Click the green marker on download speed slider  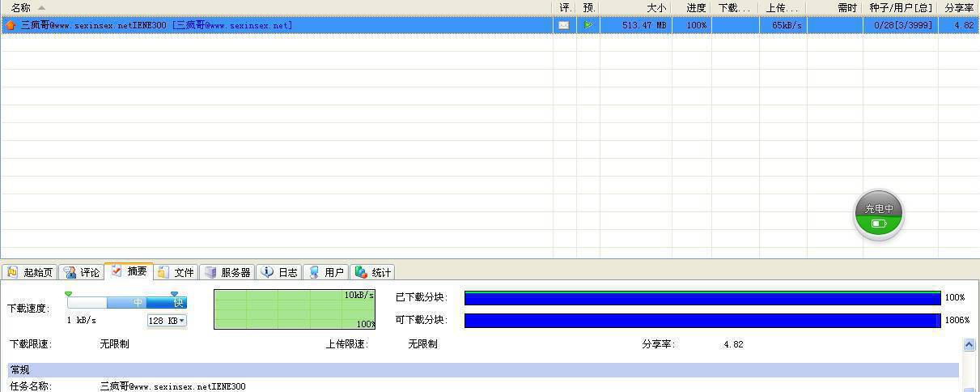tap(68, 294)
